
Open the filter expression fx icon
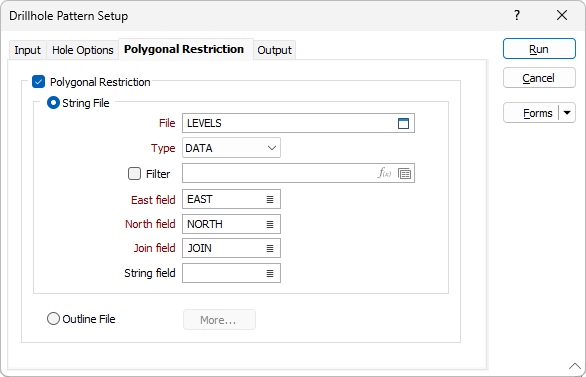(x=385, y=173)
